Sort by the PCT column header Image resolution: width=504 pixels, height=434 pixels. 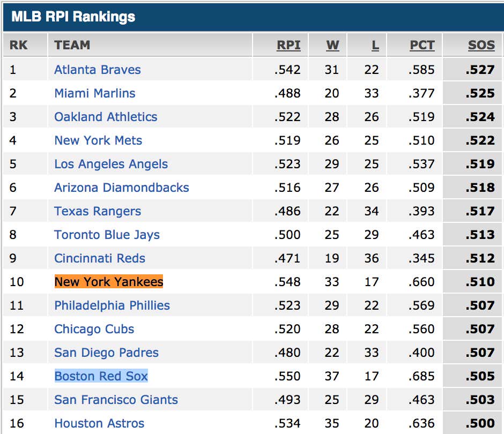coord(422,45)
